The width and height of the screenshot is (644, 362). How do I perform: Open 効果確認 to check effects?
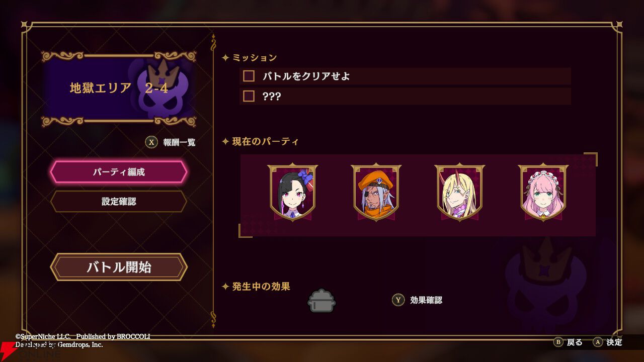click(x=426, y=300)
